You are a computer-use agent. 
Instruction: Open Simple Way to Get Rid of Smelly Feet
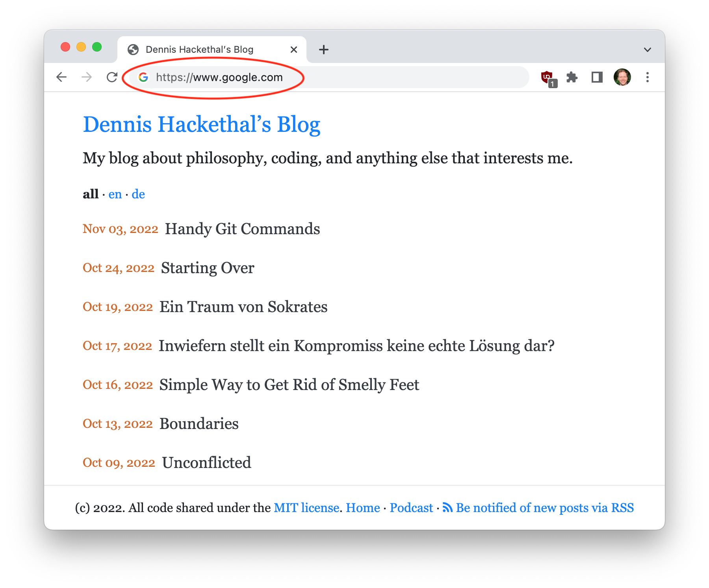coord(289,385)
